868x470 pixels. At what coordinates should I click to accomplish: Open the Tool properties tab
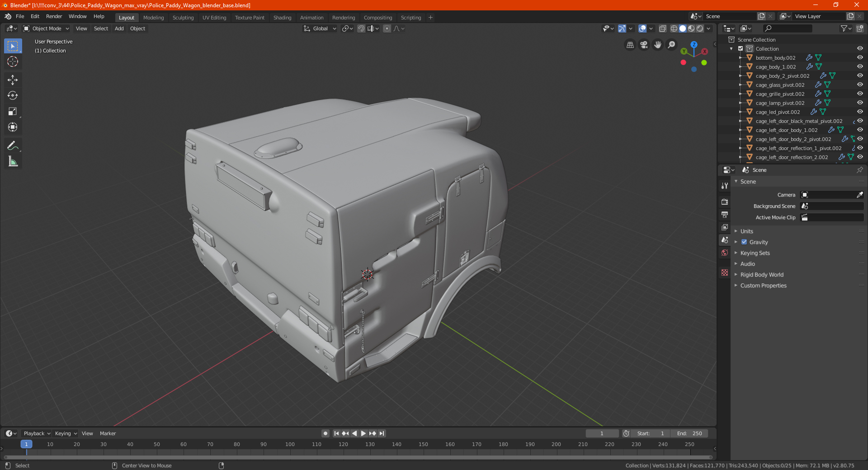pos(725,185)
